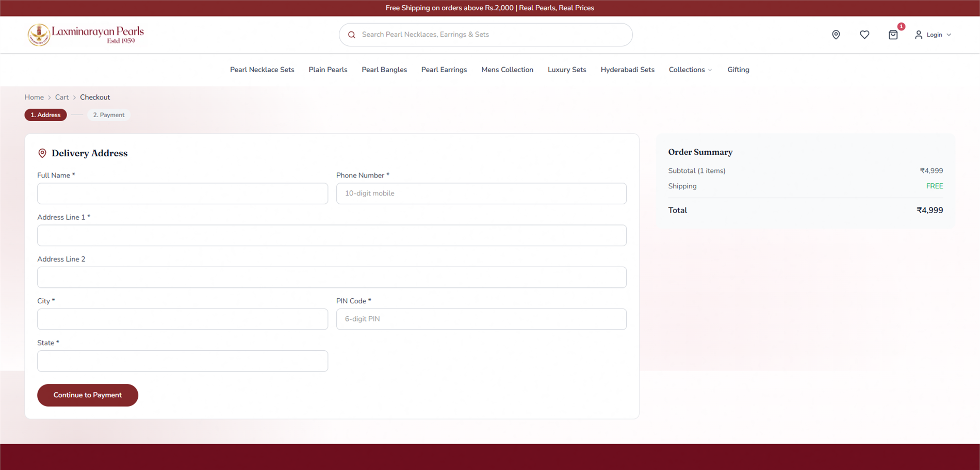
Task: Focus the Phone Number field
Action: coord(481,193)
